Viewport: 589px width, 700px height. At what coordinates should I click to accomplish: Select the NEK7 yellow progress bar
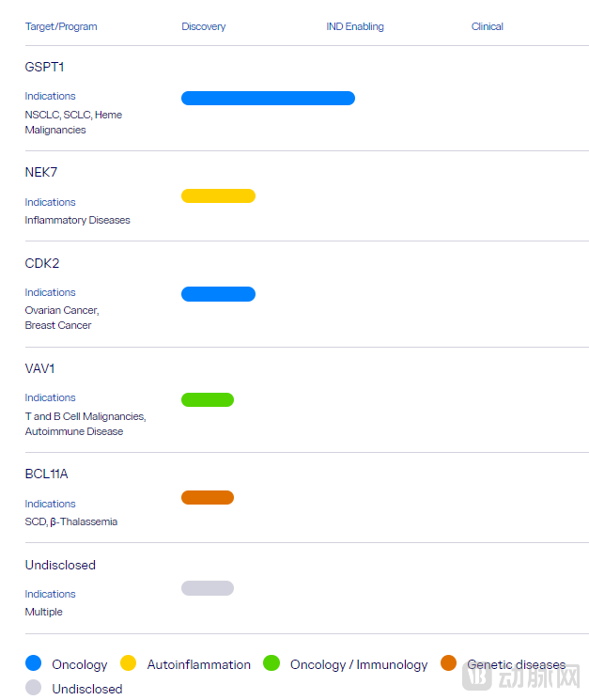[x=218, y=196]
